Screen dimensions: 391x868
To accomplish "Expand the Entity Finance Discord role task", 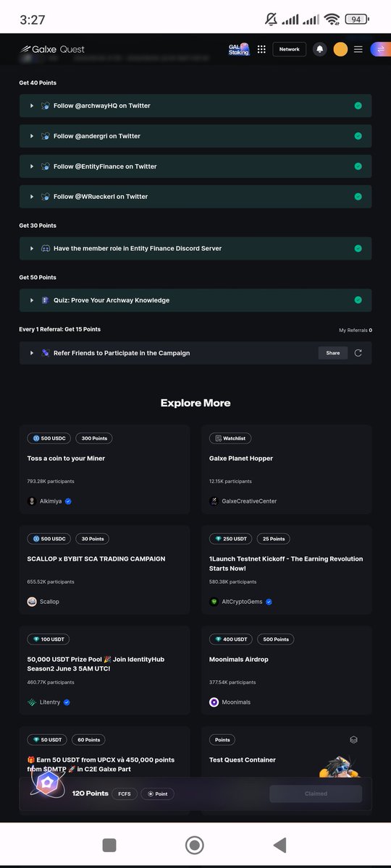I will 195,248.
